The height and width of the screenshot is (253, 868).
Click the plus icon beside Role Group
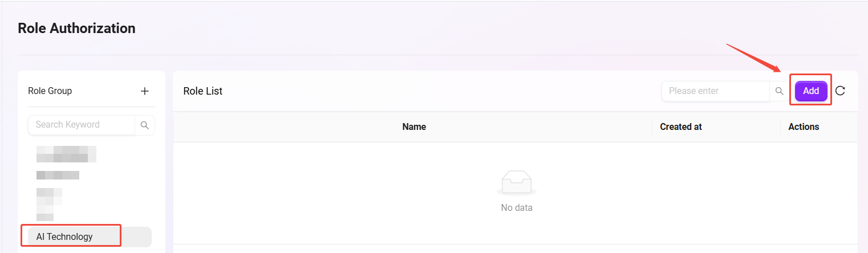pyautogui.click(x=145, y=91)
